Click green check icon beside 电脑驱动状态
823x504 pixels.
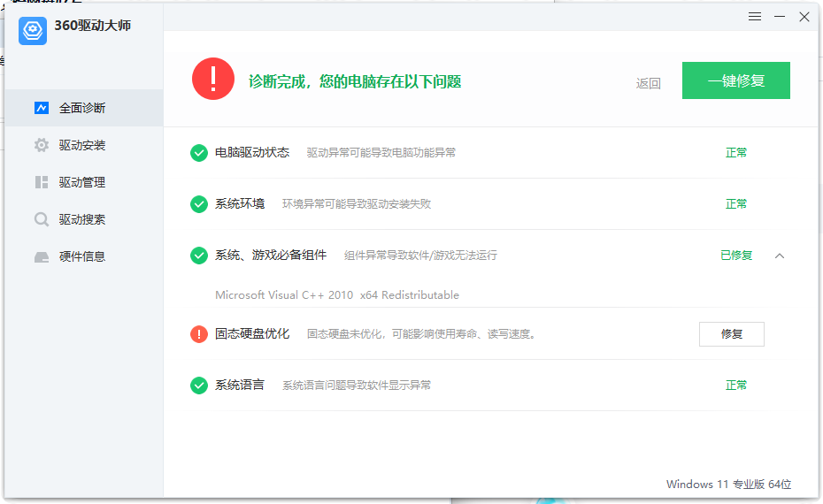(x=199, y=153)
